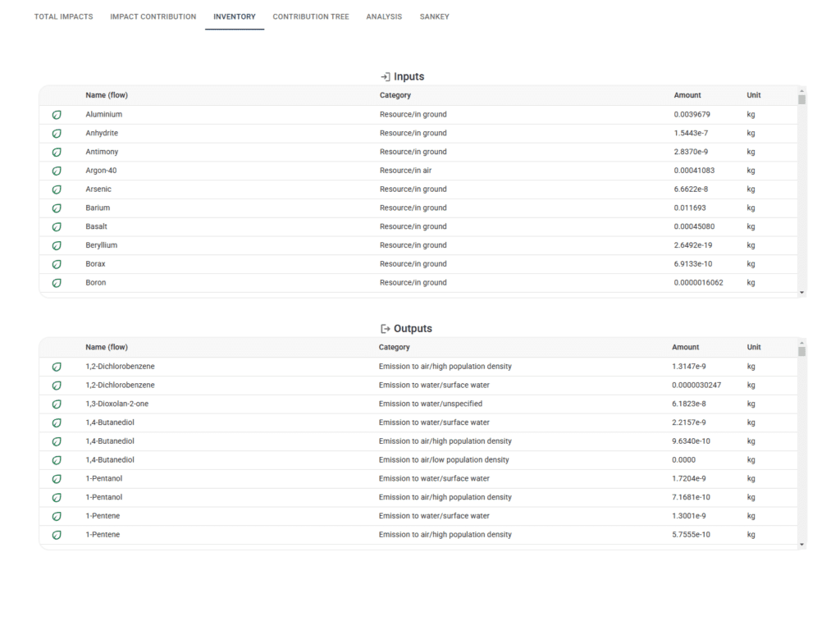Click the Outputs scrollbar down arrow
This screenshot has width=840, height=630.
801,545
